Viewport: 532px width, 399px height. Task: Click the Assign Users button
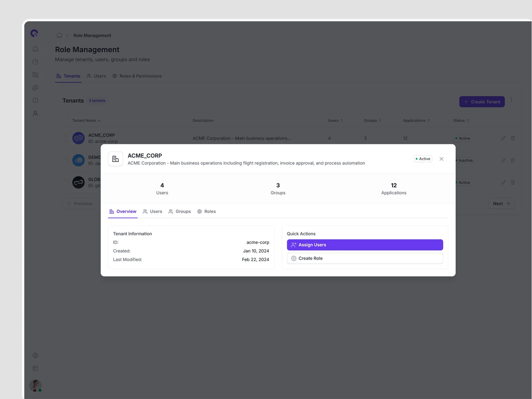[365, 245]
